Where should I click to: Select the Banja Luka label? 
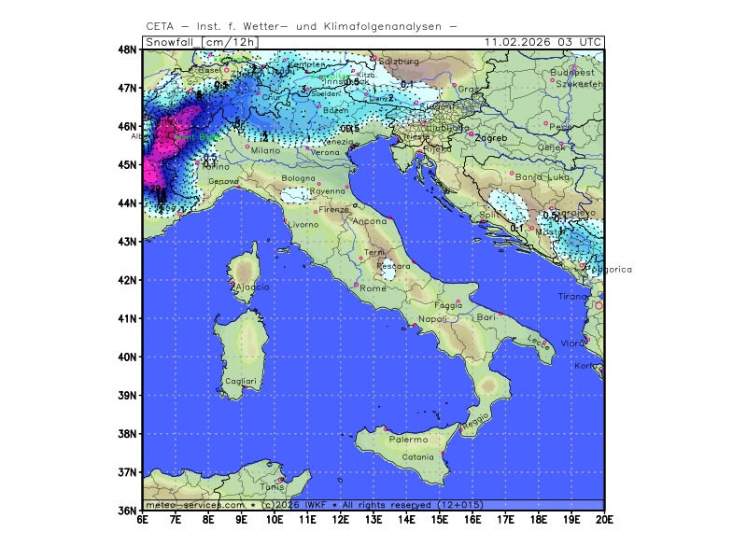click(543, 176)
